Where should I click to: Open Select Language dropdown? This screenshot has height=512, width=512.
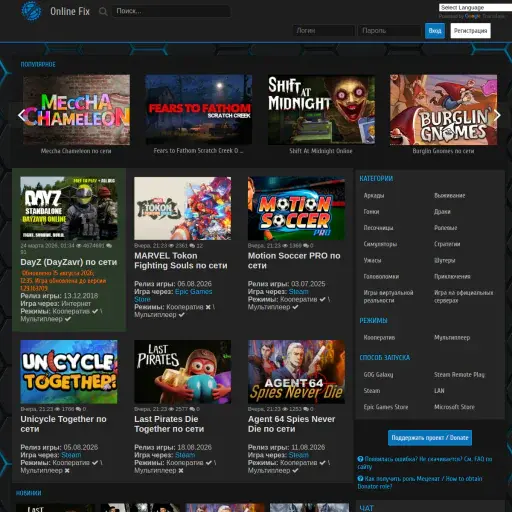[475, 7]
